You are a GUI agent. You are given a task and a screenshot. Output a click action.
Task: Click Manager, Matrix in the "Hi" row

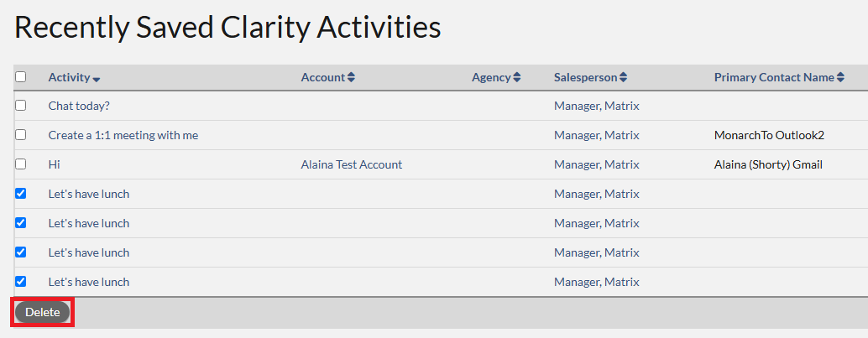coord(596,164)
